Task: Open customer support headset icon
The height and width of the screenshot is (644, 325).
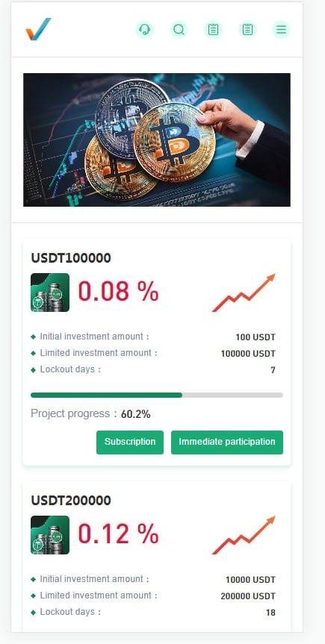Action: coord(144,30)
